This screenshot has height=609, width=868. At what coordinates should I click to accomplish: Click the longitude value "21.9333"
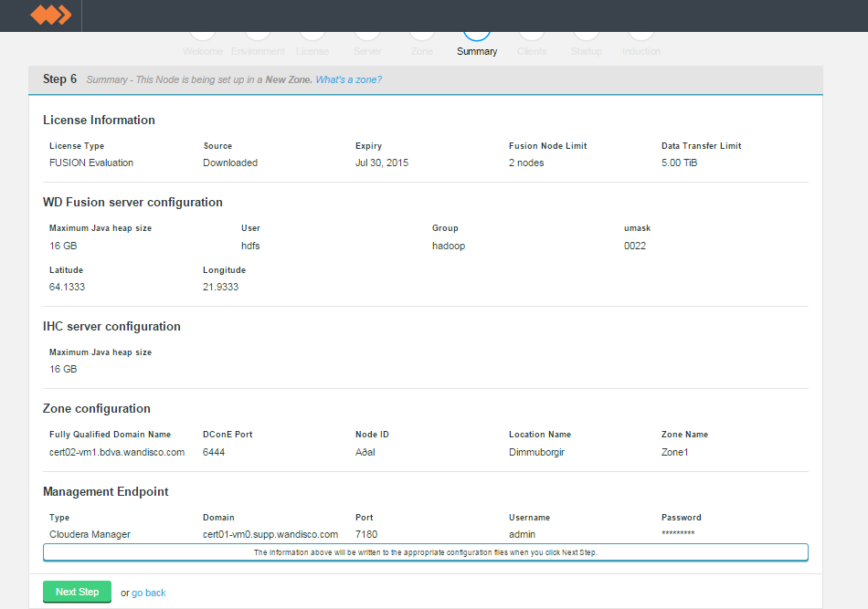[220, 287]
